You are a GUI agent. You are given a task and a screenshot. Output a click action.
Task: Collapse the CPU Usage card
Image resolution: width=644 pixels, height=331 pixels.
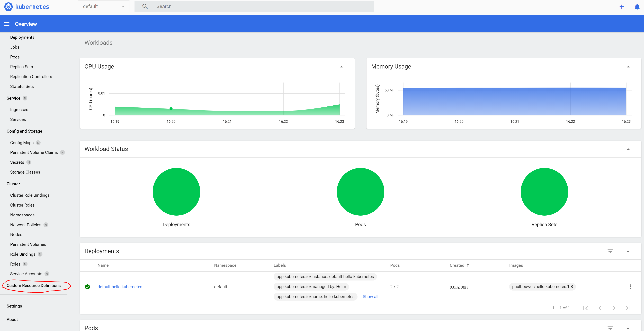click(x=341, y=67)
